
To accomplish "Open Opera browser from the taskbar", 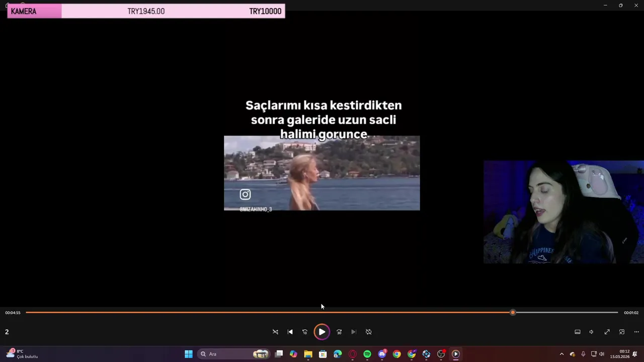I will pos(352,354).
